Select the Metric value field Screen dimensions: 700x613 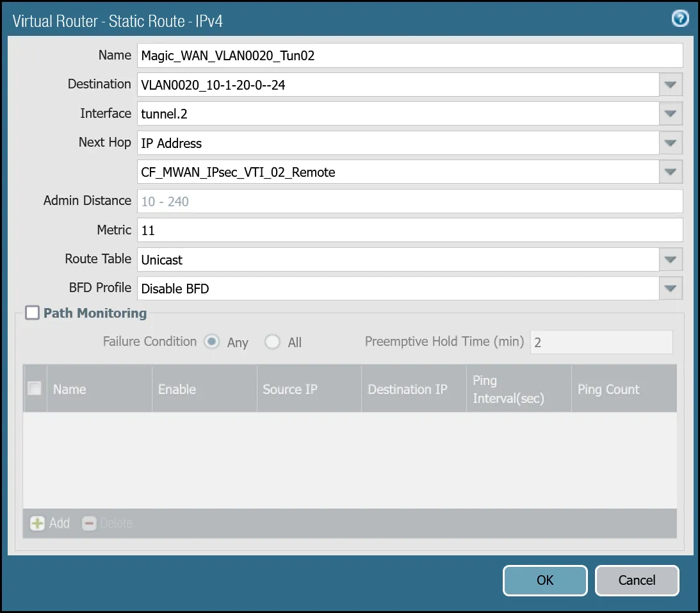point(410,230)
